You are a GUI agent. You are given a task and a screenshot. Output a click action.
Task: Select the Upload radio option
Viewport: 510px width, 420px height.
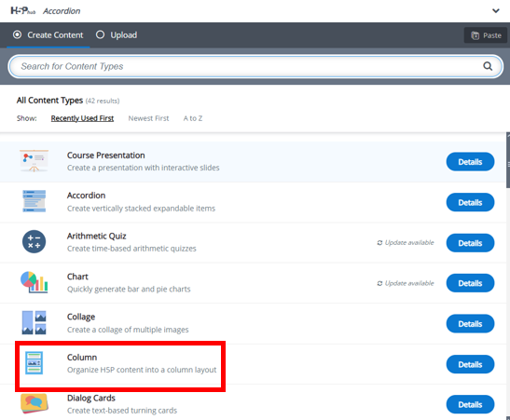pyautogui.click(x=117, y=35)
